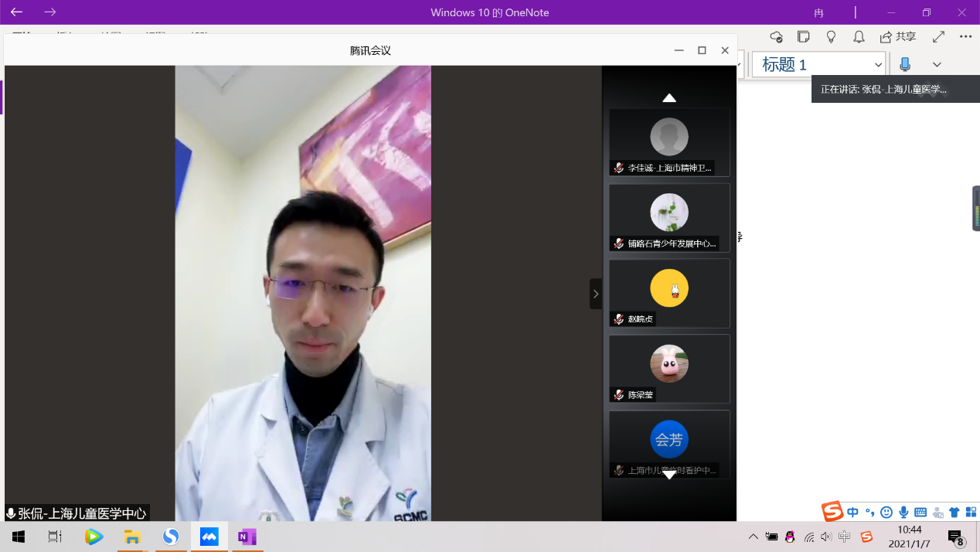Switch to Tencent Meeting in the taskbar
980x552 pixels.
pyautogui.click(x=209, y=537)
